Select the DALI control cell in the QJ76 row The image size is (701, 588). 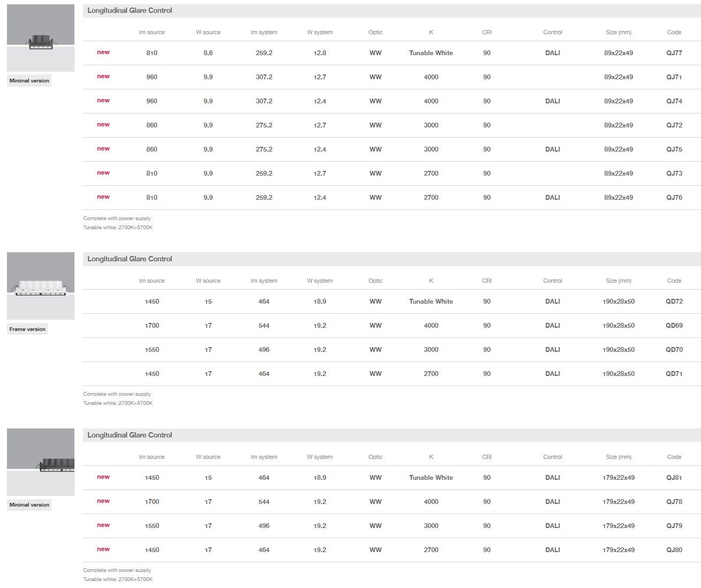click(x=552, y=198)
